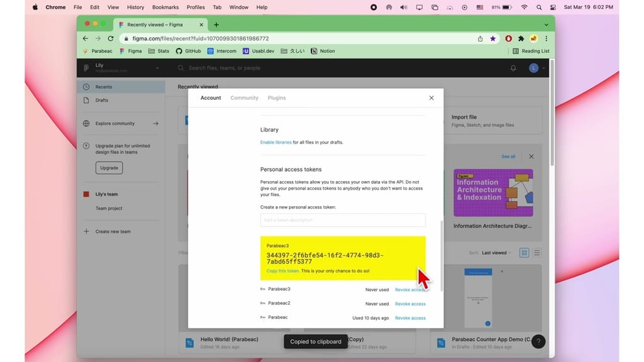
Task: Click the plus icon to create new team
Action: pos(86,231)
